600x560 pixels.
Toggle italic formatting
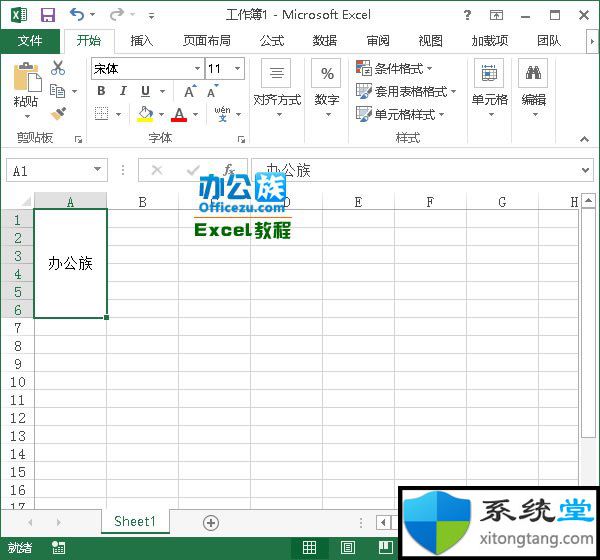123,91
